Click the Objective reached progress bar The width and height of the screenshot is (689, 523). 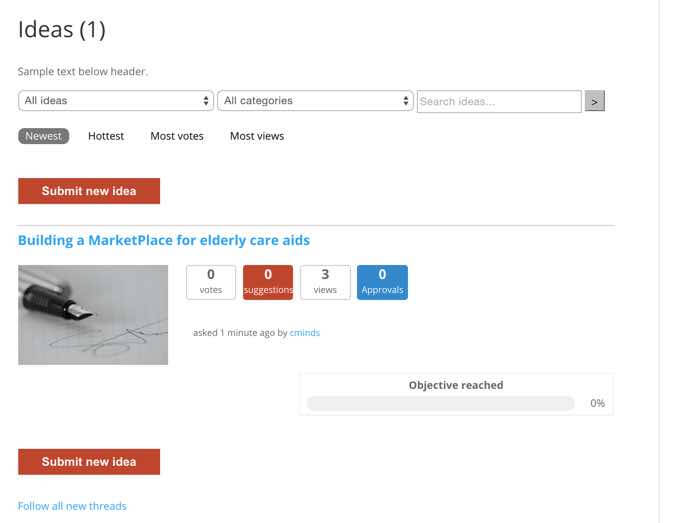(441, 404)
